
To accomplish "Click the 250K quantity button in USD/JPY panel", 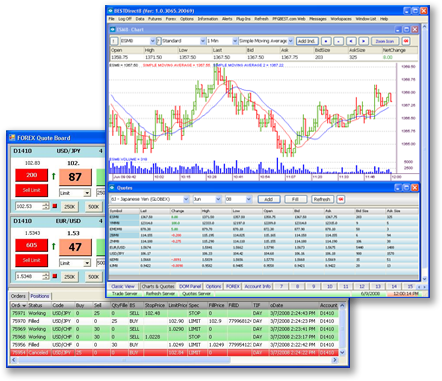I will [x=69, y=207].
